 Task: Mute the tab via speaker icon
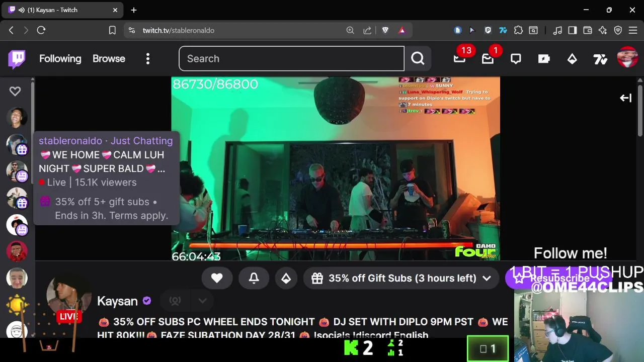(x=22, y=10)
